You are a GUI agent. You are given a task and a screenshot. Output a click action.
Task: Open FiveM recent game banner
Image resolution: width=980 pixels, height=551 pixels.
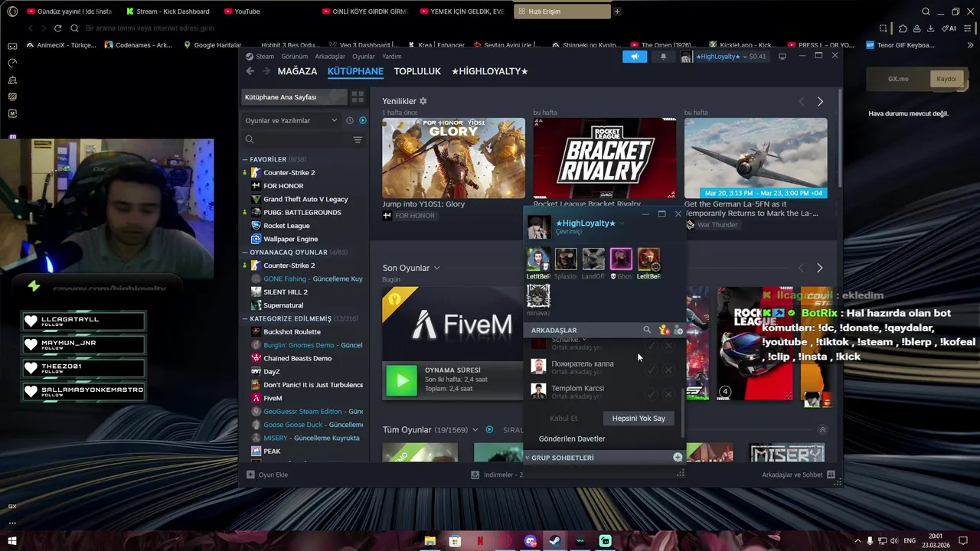(452, 324)
